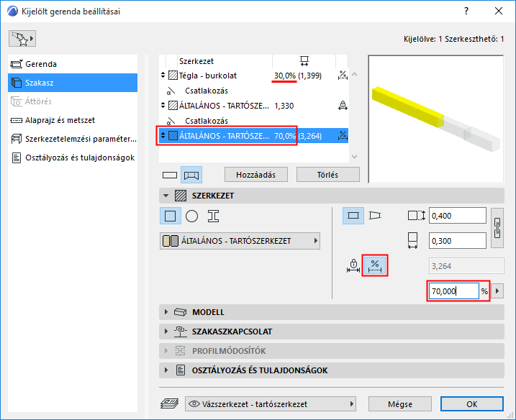516x420 pixels.
Task: Click the Szerkezet column header
Action: 196,61
